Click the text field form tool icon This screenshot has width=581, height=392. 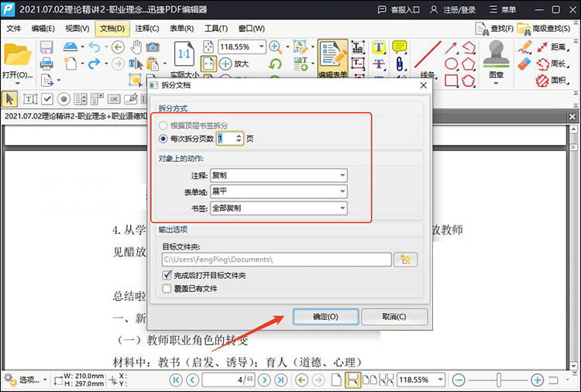click(30, 99)
